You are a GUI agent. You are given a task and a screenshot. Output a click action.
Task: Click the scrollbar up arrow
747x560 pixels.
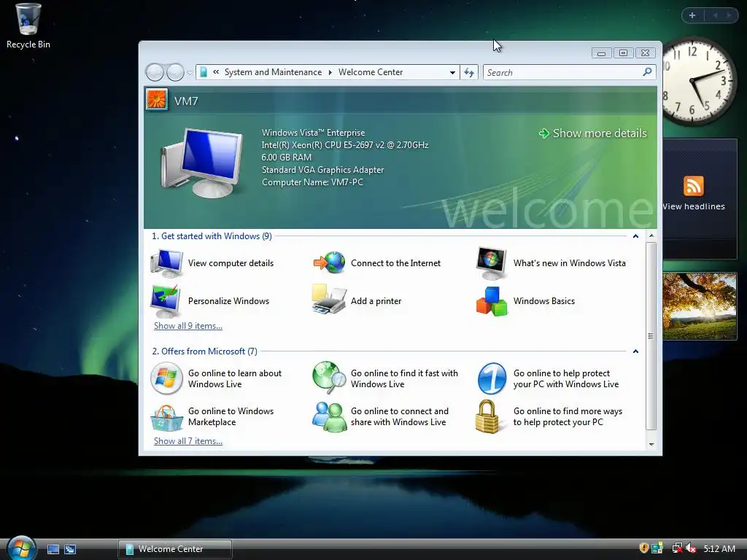[x=651, y=236]
